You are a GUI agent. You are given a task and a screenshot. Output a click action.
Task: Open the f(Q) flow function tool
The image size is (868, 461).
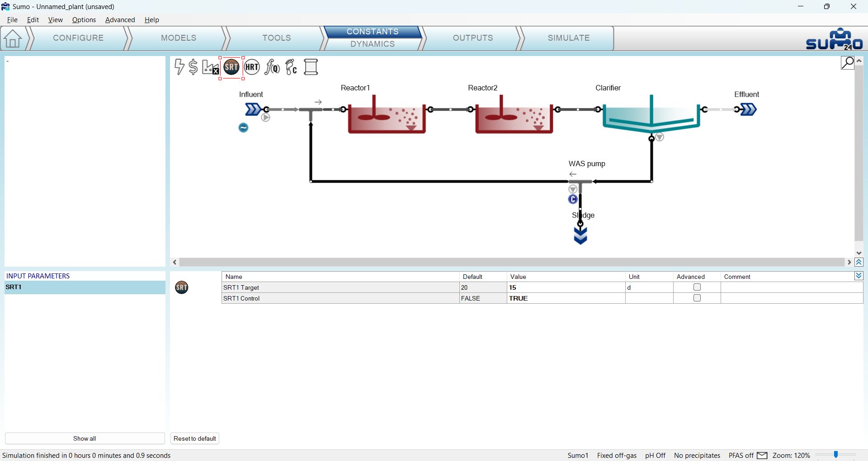tap(272, 67)
